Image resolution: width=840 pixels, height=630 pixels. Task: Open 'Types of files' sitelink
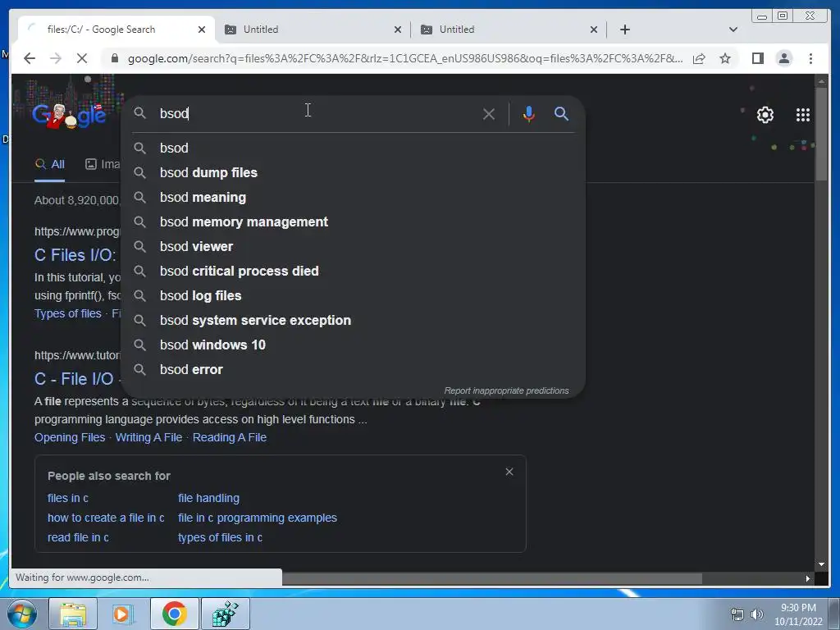(x=67, y=313)
